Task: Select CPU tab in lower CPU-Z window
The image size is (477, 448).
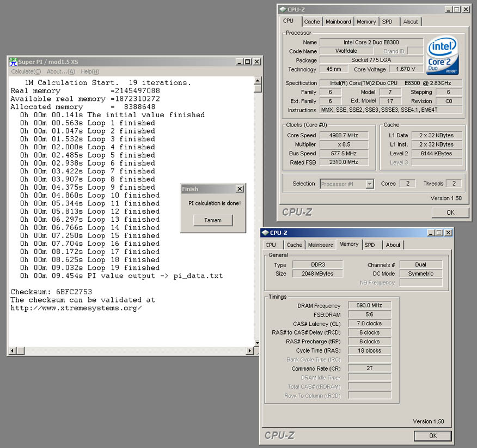Action: point(271,245)
